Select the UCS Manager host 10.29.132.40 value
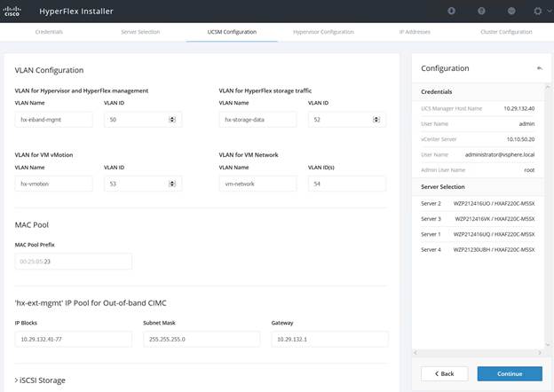This screenshot has height=392, width=554. pos(519,108)
